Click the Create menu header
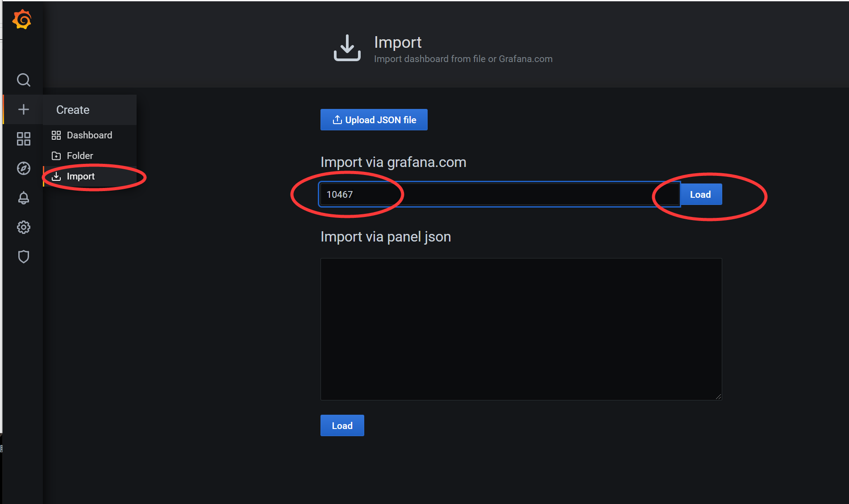Image resolution: width=849 pixels, height=504 pixels. click(90, 110)
